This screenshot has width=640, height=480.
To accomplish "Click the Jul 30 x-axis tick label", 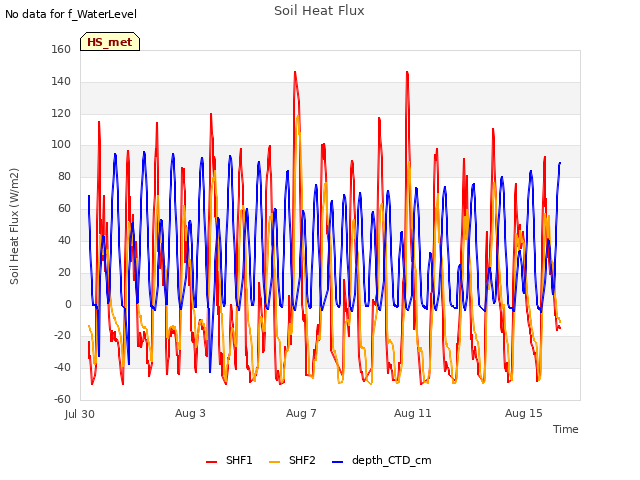I will pyautogui.click(x=80, y=414).
